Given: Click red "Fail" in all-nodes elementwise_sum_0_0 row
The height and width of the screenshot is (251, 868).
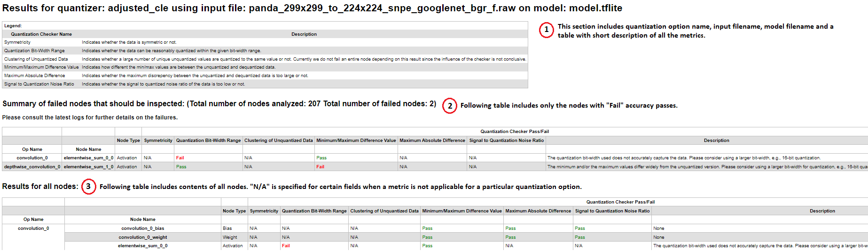Looking at the screenshot, I should click(286, 246).
